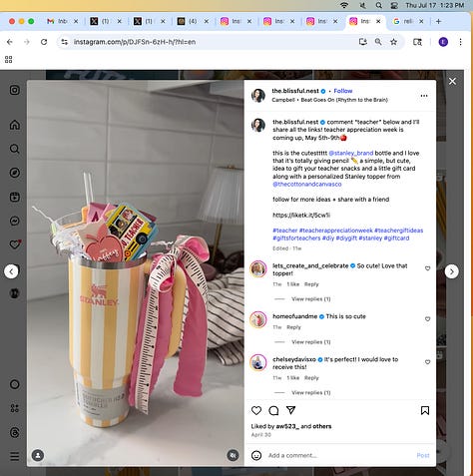Open Messenger icon in sidebar
This screenshot has height=476, width=473.
tap(15, 221)
